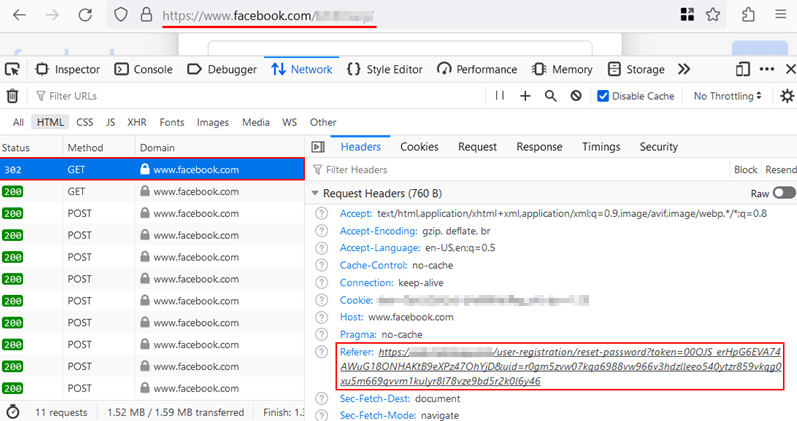Collapse the Request Headers section
This screenshot has height=421, width=797.
[x=315, y=193]
